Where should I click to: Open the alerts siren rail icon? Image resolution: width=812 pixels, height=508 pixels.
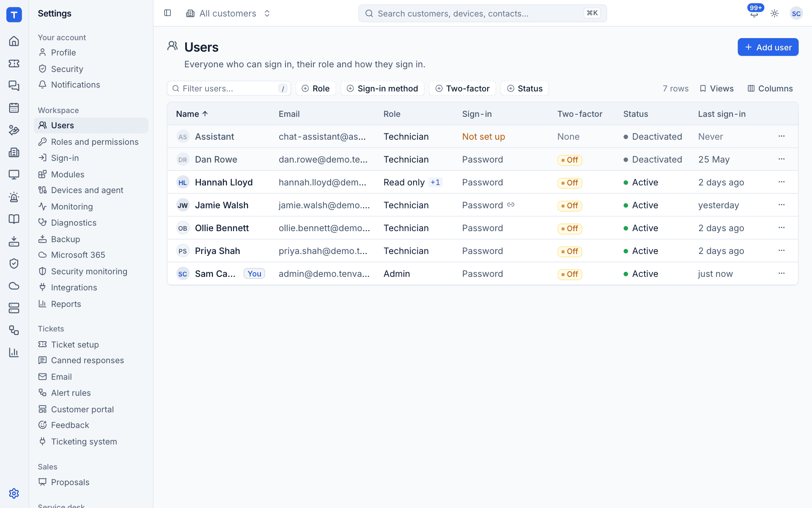[x=14, y=197]
